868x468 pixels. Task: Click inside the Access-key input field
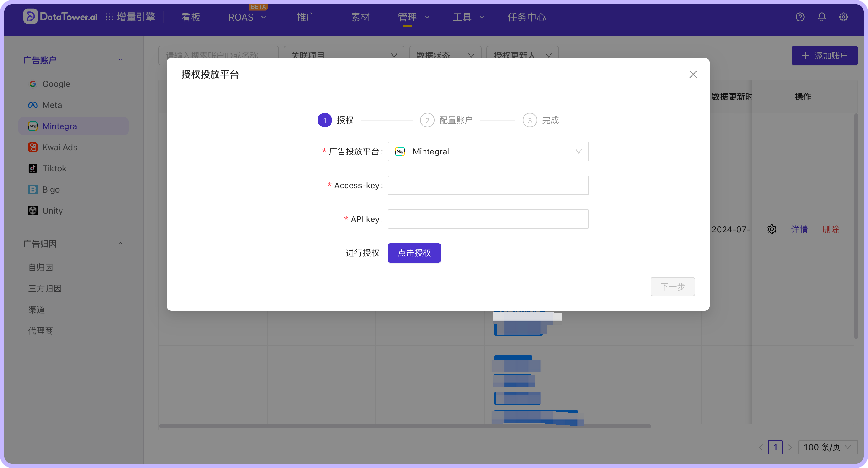pos(488,185)
